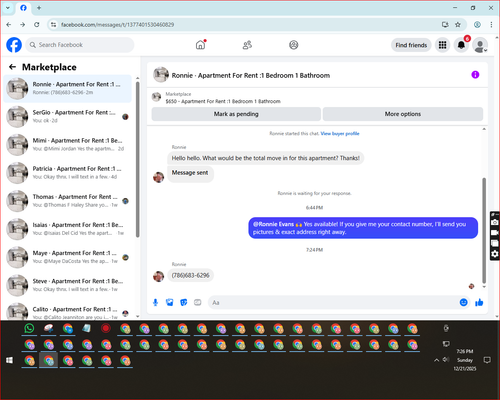Open the Windows notification center
500x400 pixels.
point(487,360)
